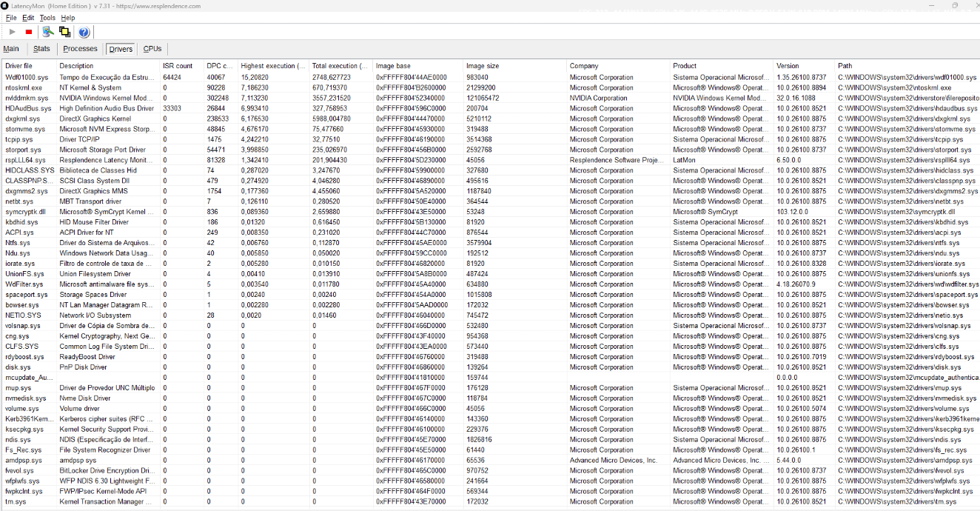This screenshot has width=980, height=511.
Task: Sort by the Highest execution column header
Action: point(273,66)
